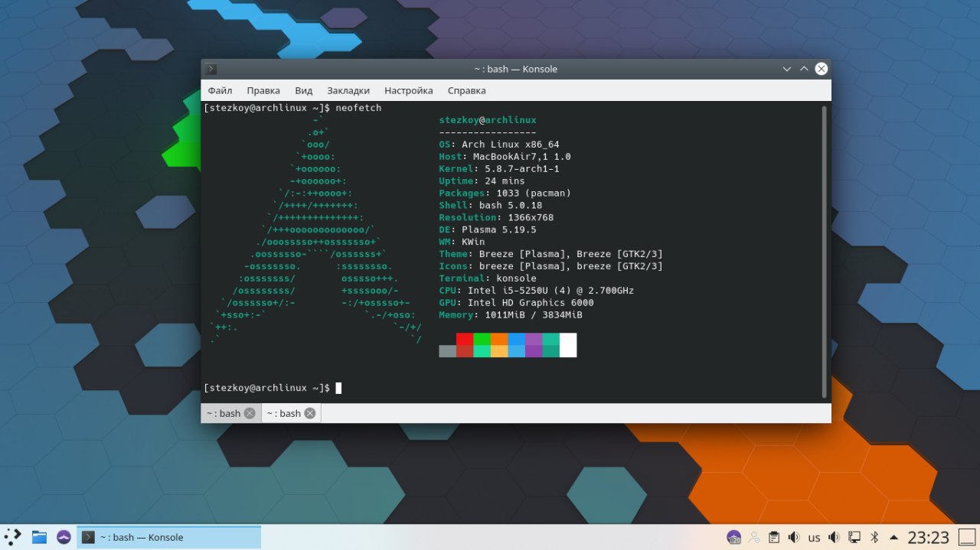Open the Bluetooth tray icon
This screenshot has width=980, height=550.
click(x=874, y=537)
